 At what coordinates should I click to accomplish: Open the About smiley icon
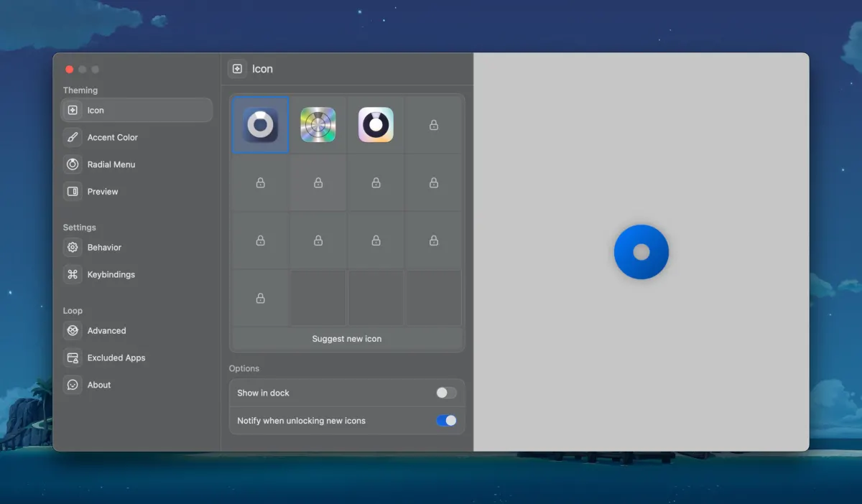[73, 385]
